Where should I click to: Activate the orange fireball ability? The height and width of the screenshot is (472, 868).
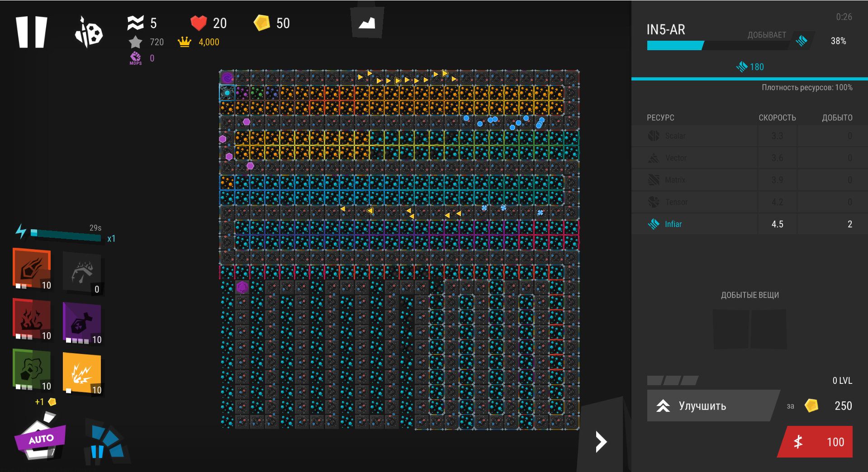32,269
